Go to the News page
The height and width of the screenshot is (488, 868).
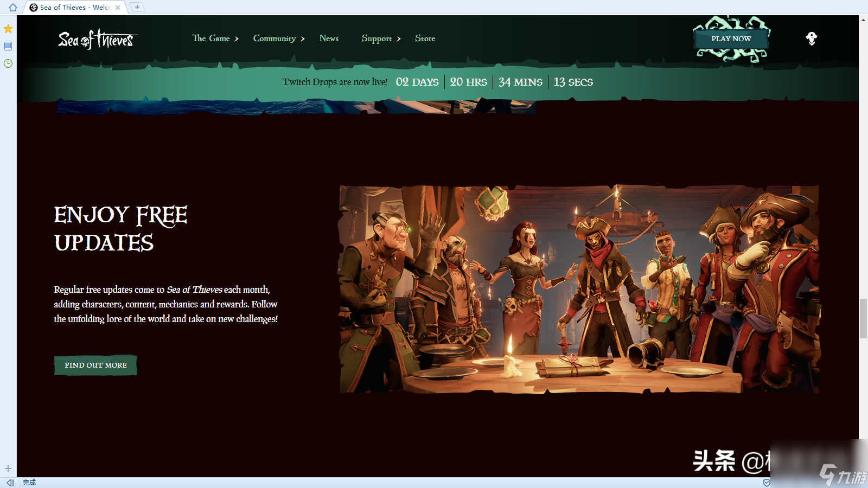point(329,38)
